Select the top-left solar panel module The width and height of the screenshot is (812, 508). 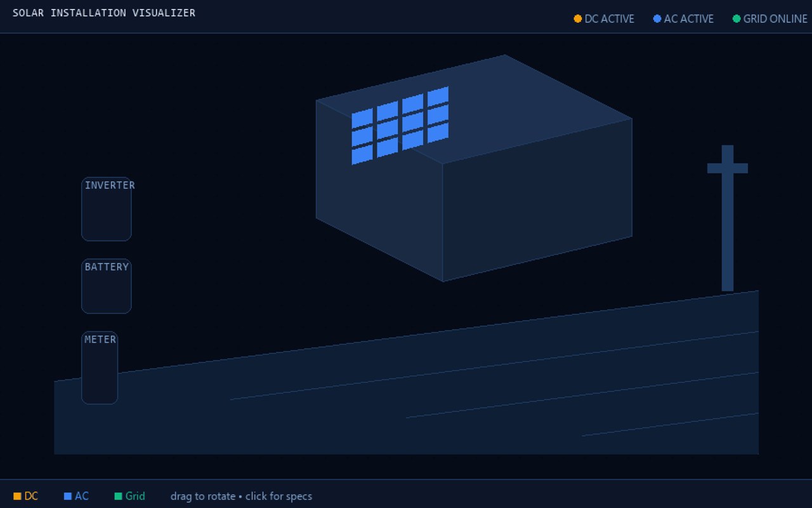[x=362, y=117]
